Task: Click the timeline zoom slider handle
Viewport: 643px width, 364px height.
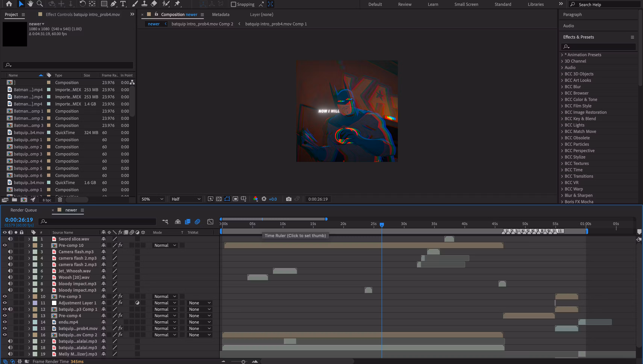Action: click(243, 362)
